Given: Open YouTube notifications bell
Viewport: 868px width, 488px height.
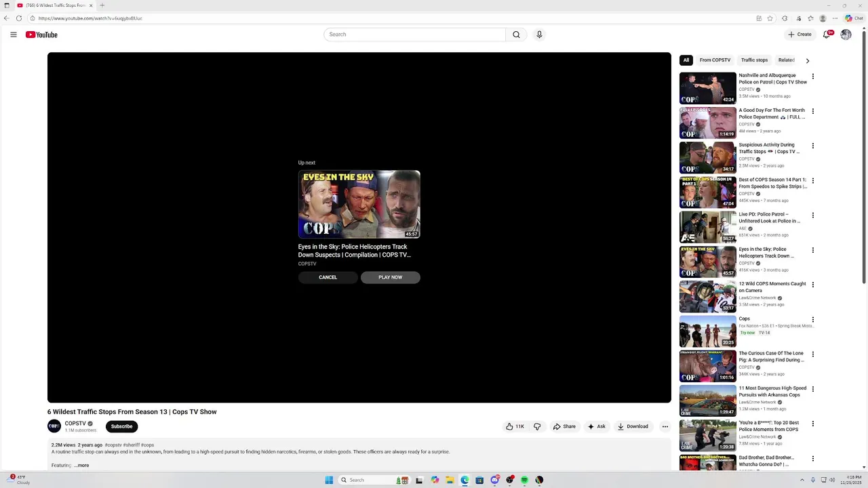Looking at the screenshot, I should [x=827, y=35].
